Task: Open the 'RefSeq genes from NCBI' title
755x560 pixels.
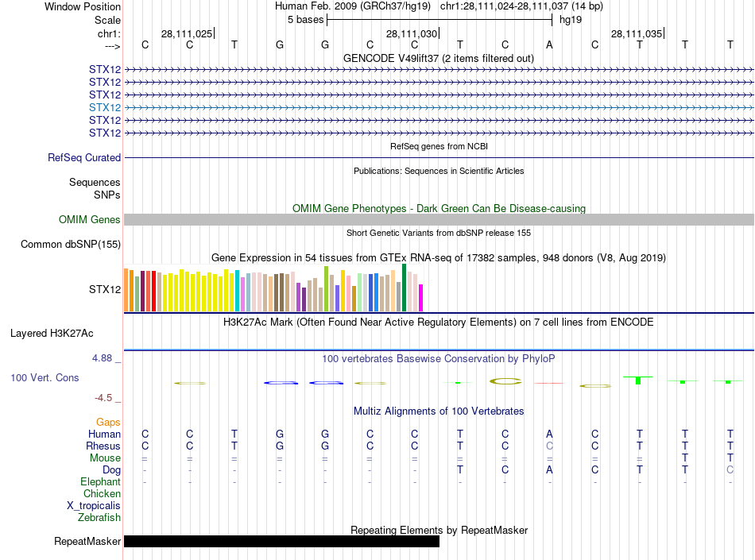Action: pyautogui.click(x=439, y=147)
